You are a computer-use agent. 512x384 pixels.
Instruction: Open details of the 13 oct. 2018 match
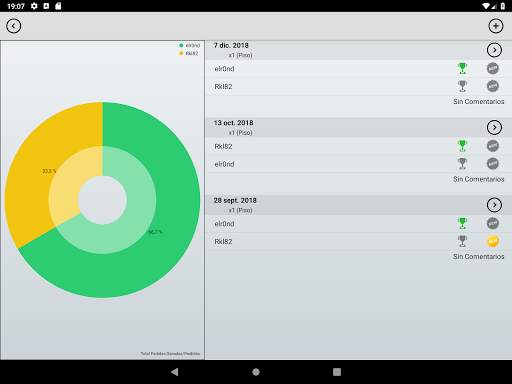[x=494, y=127]
